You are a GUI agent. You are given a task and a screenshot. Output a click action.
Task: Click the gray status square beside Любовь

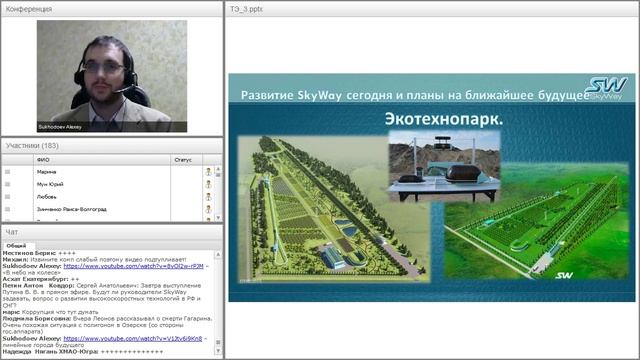(x=7, y=197)
